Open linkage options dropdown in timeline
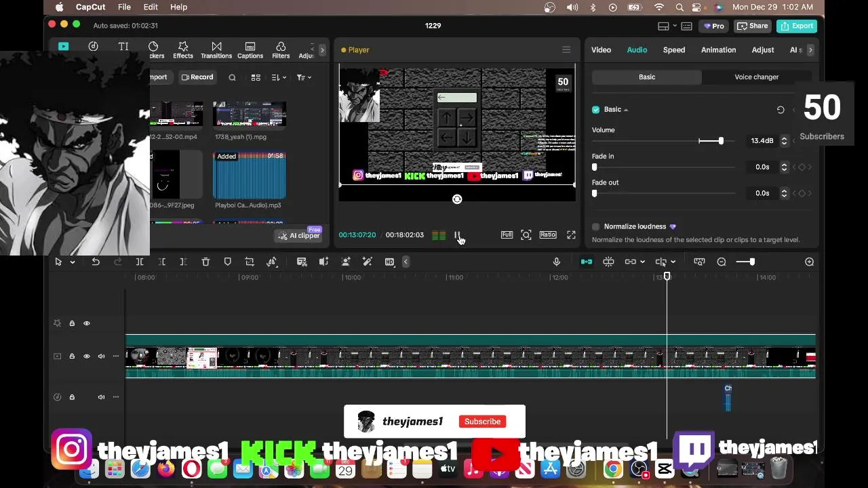Viewport: 868px width, 488px height. point(642,262)
